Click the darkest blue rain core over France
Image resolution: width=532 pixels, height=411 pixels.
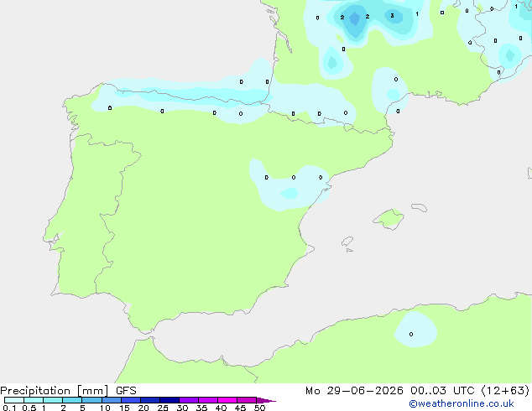tap(354, 18)
